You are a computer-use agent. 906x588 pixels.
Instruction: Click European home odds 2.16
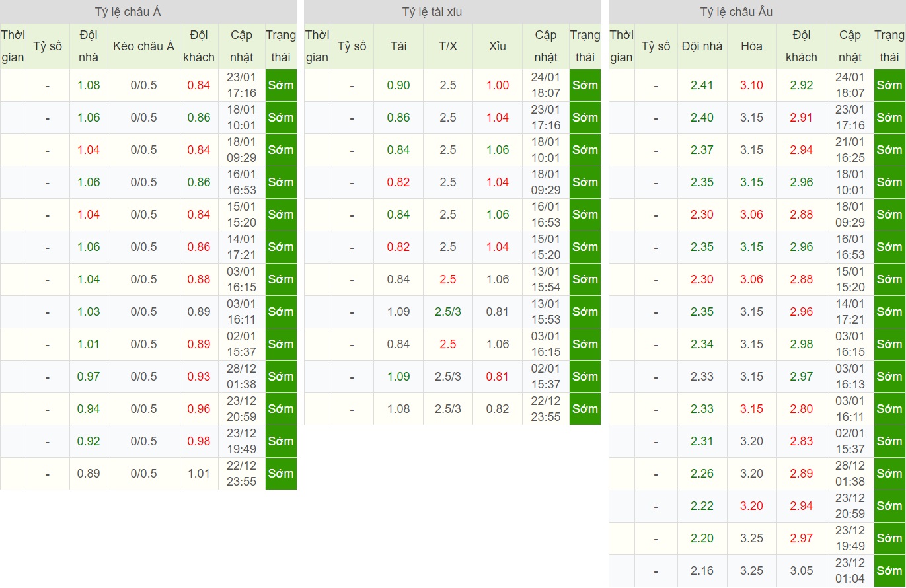(x=702, y=571)
